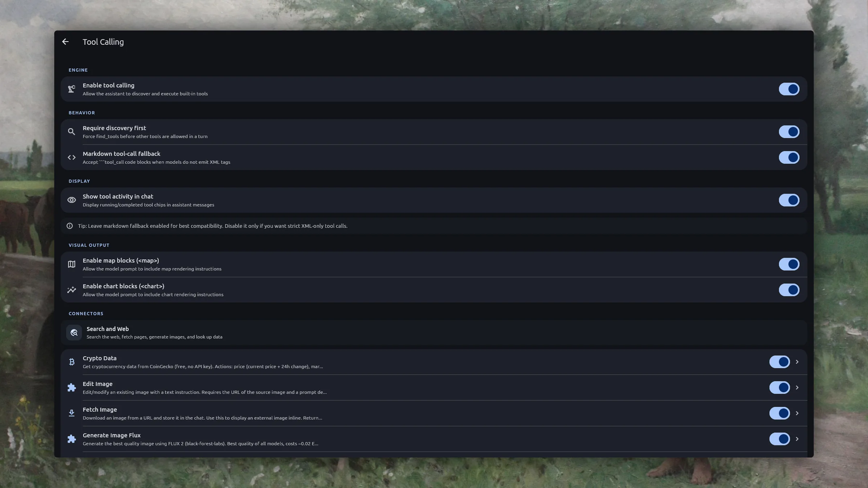Screen dimensions: 868x488
Task: Click the download icon for Fetch Image
Action: click(x=72, y=413)
